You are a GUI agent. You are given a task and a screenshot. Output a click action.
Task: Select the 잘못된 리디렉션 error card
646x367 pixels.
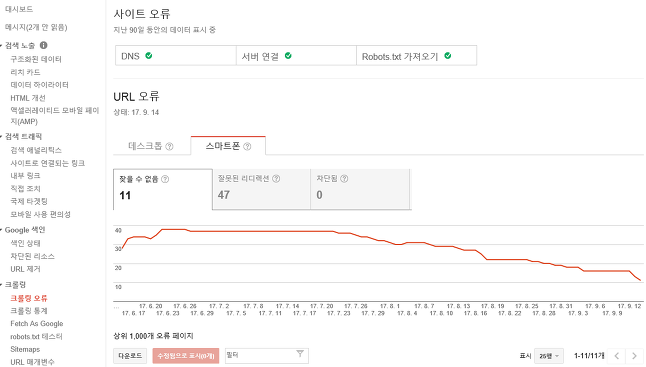262,189
